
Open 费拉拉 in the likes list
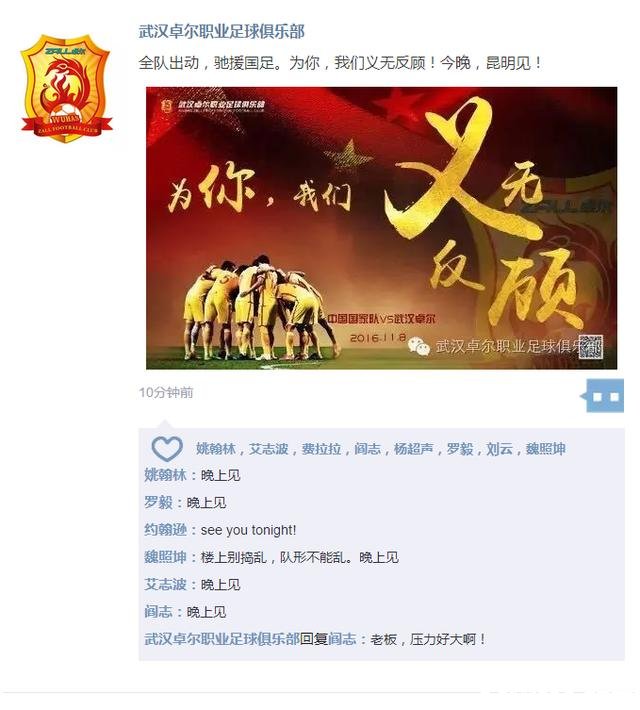[321, 449]
